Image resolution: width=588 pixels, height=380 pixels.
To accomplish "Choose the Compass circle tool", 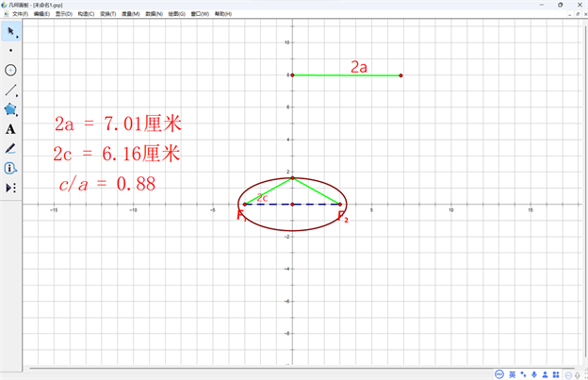I will (x=10, y=70).
